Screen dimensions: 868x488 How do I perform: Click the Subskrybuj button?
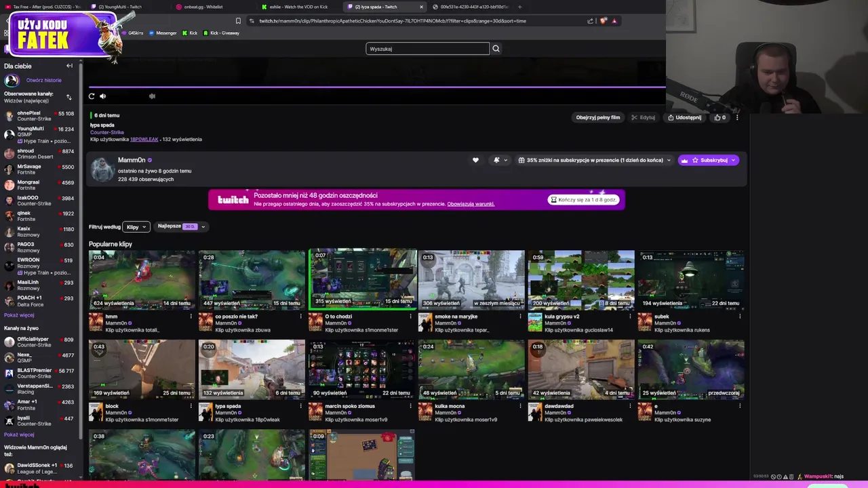709,161
